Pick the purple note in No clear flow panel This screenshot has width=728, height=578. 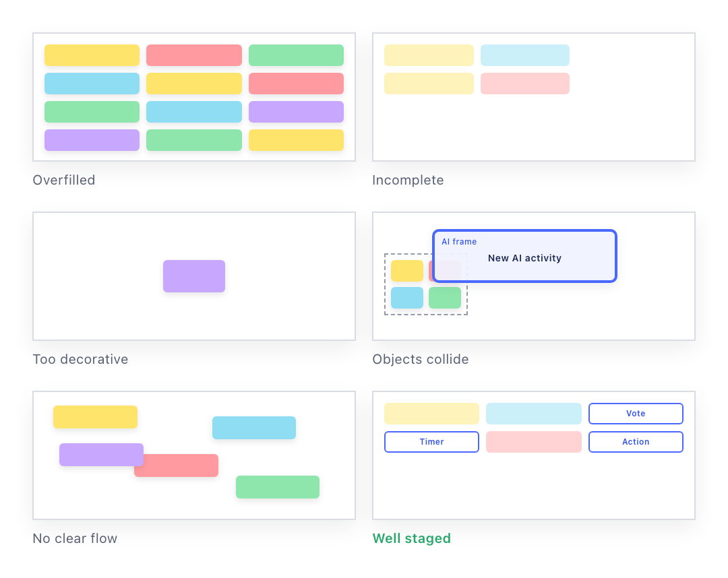coord(101,455)
